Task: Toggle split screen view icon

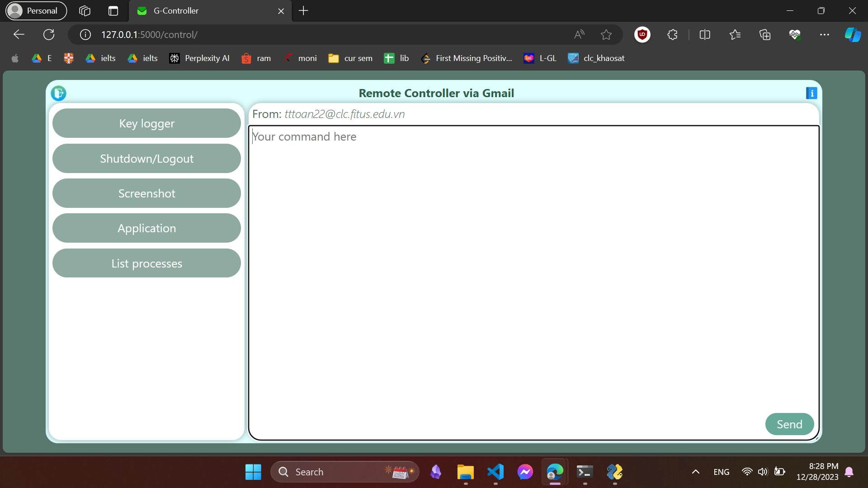Action: [704, 34]
